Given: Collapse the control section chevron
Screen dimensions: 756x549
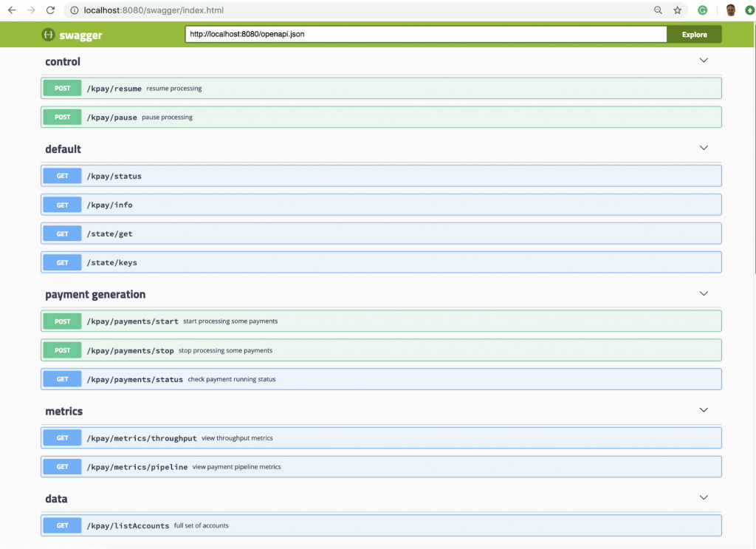Looking at the screenshot, I should [x=704, y=61].
